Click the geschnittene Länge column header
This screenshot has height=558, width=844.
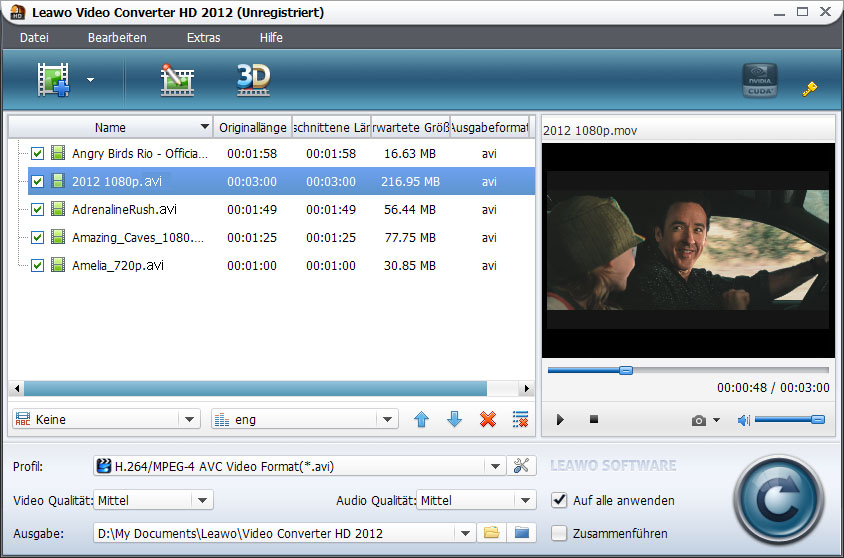coord(332,128)
